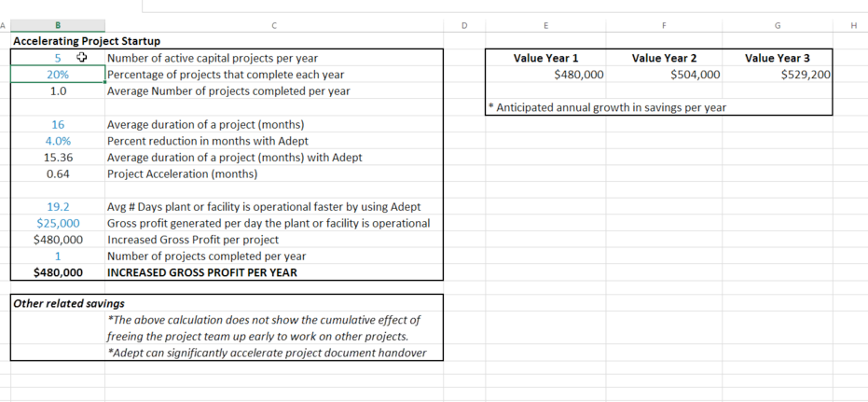Click 'Number of active capital projects per year'
Screen dimensions: 868x402
213,58
